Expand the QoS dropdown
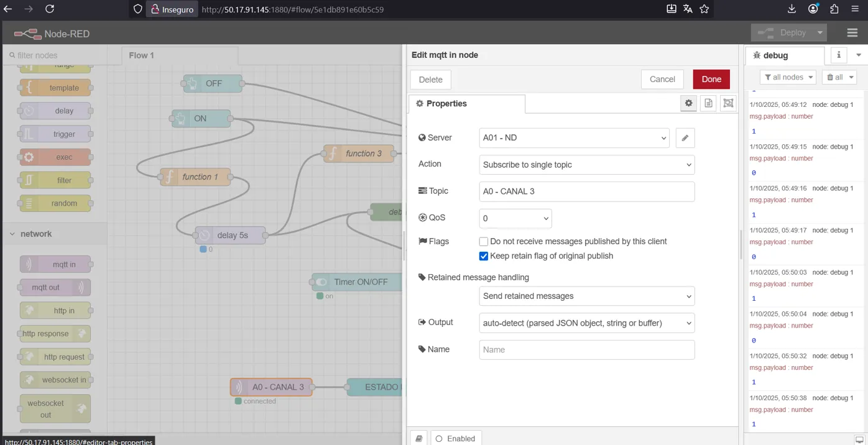 tap(515, 218)
